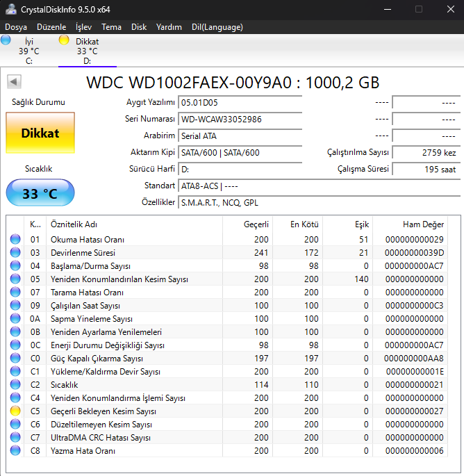This screenshot has width=464, height=476.
Task: Click the Eşik column header
Action: click(x=347, y=224)
